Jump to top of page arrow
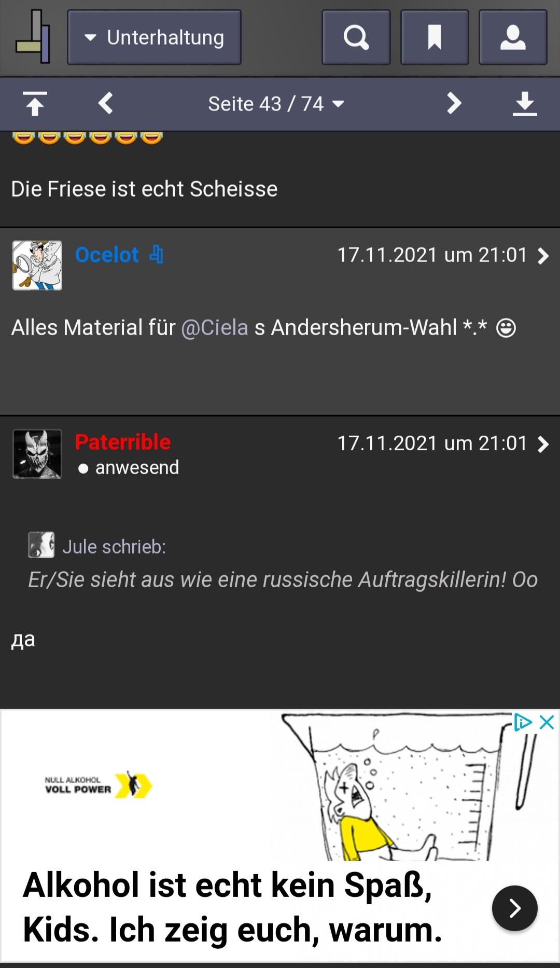560x968 pixels. click(35, 104)
